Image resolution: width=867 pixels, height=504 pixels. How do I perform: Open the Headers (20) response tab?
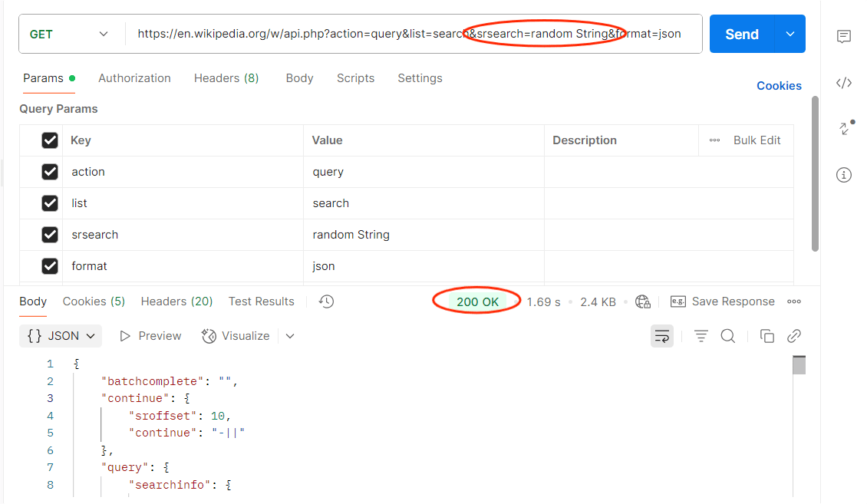[176, 301]
